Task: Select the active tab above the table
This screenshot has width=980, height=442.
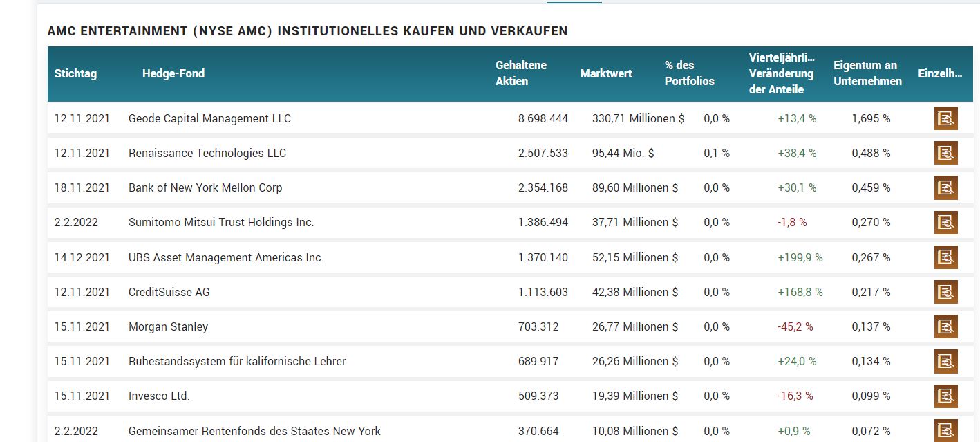Action: click(x=574, y=3)
